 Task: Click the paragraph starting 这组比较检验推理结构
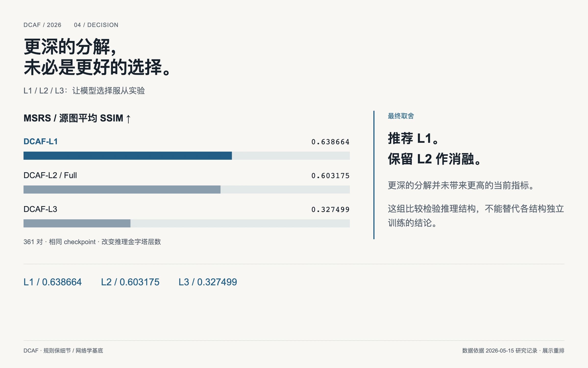click(x=476, y=216)
